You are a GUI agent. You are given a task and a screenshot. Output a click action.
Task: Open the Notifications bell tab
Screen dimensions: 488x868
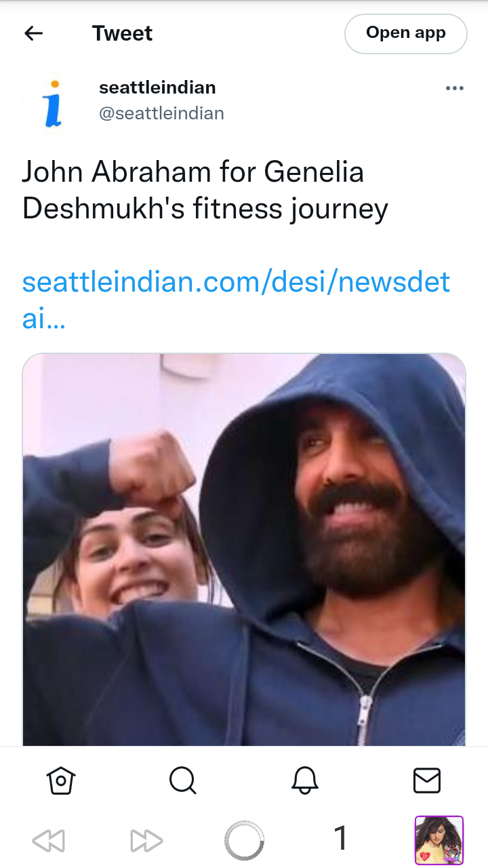point(305,781)
